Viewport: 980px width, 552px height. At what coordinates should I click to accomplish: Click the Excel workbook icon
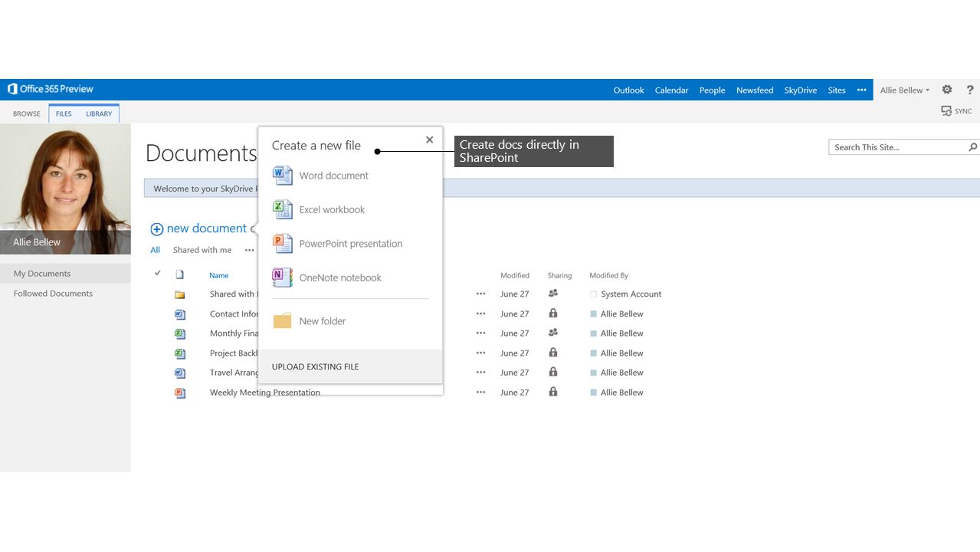[x=283, y=209]
